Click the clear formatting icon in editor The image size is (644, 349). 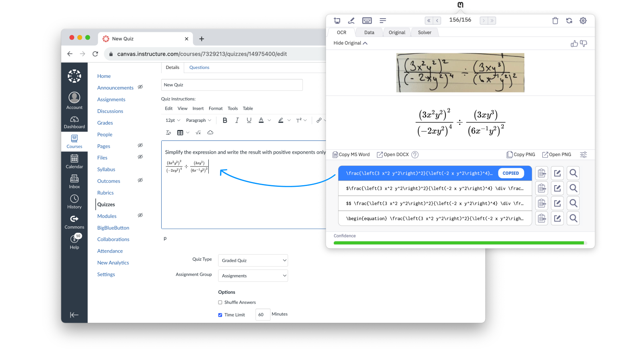click(168, 133)
